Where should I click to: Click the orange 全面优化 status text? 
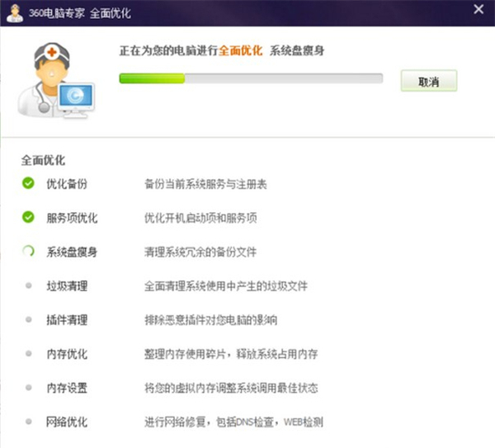(x=241, y=51)
